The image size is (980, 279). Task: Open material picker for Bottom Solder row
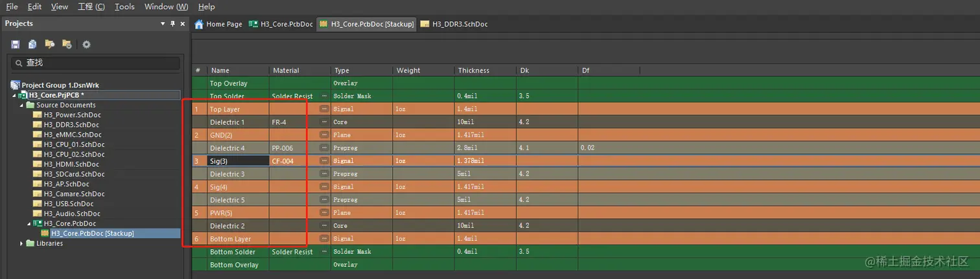coord(325,251)
